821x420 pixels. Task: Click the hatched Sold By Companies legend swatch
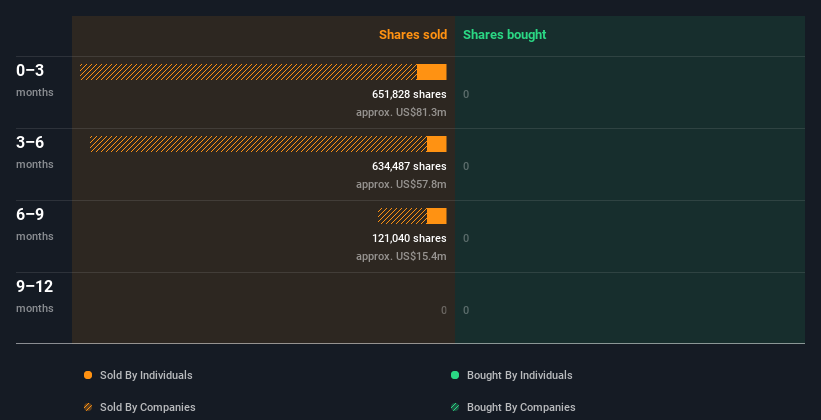[88, 407]
